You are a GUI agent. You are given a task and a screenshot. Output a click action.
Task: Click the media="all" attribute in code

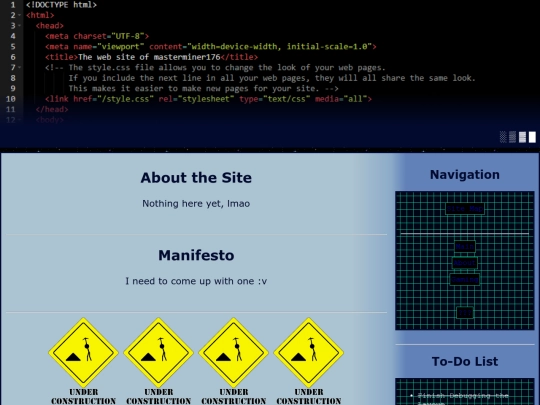coord(341,99)
